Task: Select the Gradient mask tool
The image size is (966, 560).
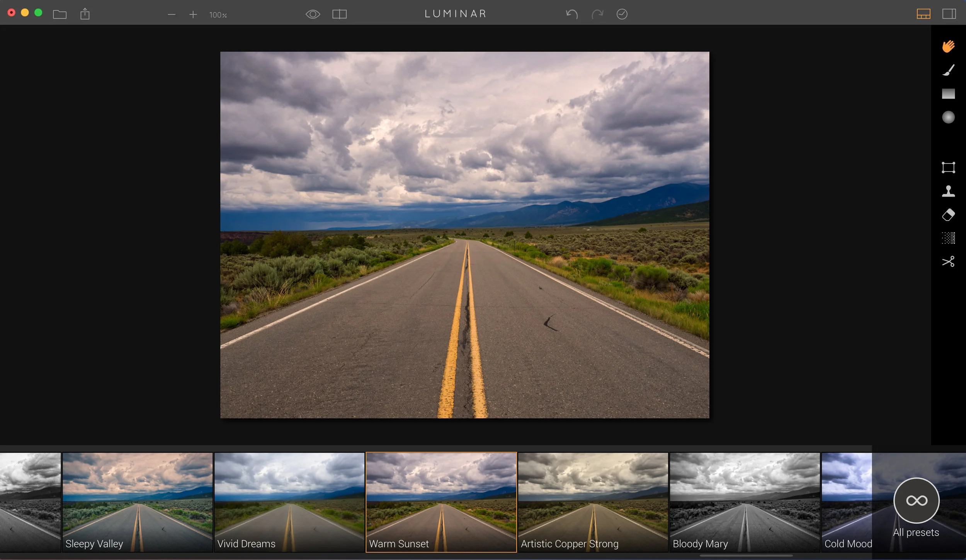Action: point(948,94)
